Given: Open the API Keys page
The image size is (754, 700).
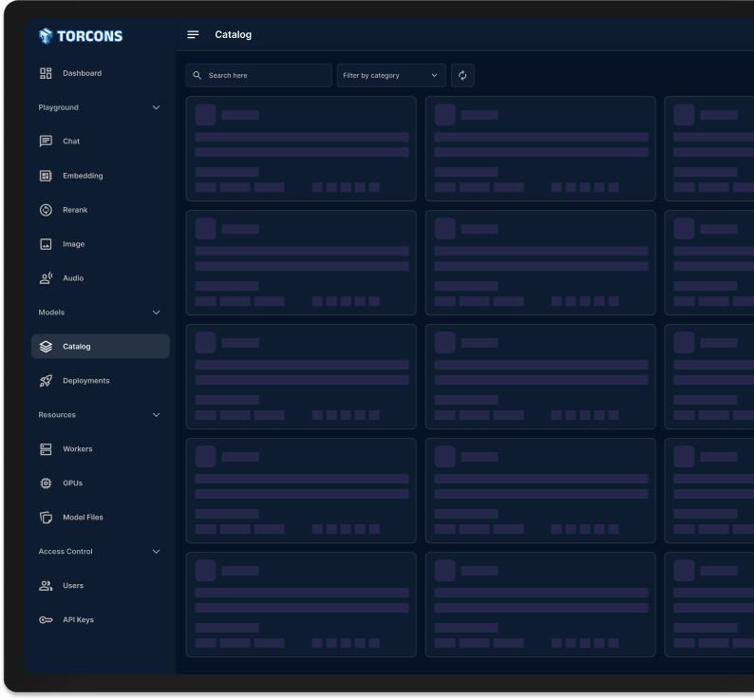Looking at the screenshot, I should point(78,620).
